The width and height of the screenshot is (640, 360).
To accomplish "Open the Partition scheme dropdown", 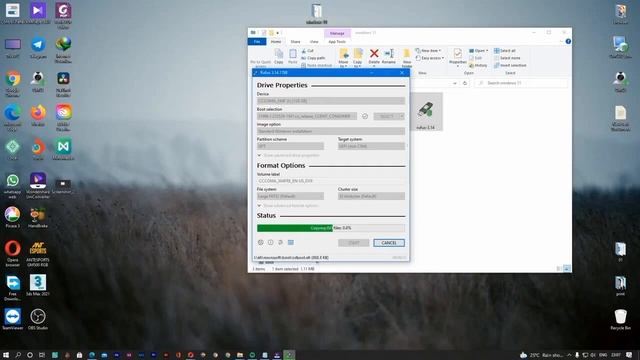I will pos(290,146).
